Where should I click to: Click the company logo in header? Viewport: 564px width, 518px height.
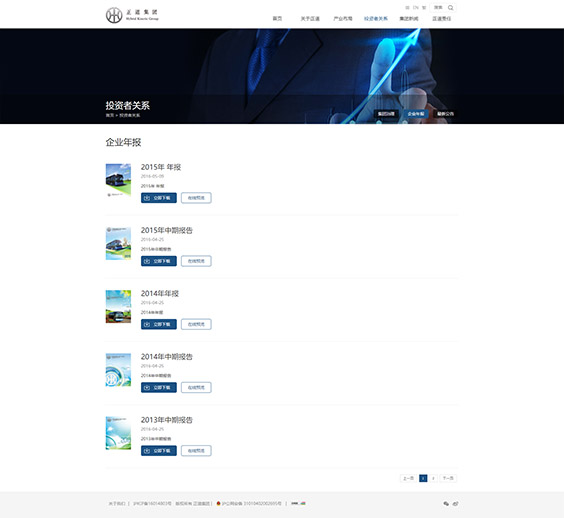(x=132, y=15)
